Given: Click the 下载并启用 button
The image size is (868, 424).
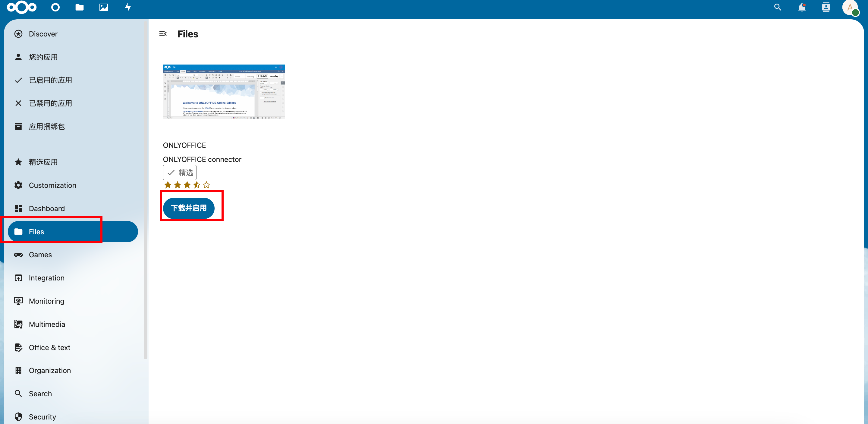Looking at the screenshot, I should coord(189,208).
